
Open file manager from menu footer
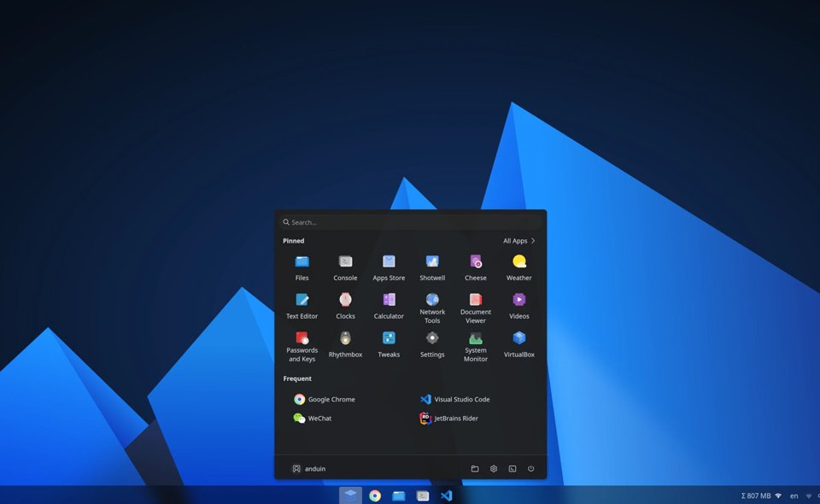[x=475, y=469]
